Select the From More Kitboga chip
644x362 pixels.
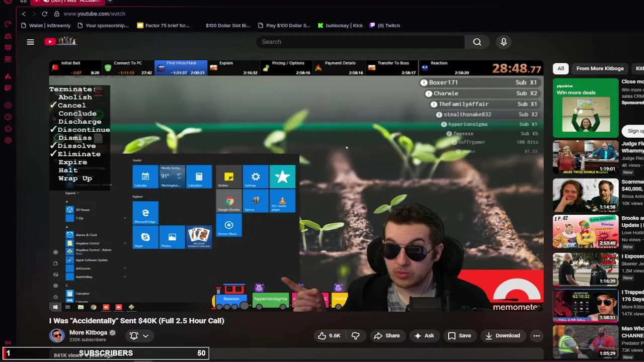(x=600, y=68)
